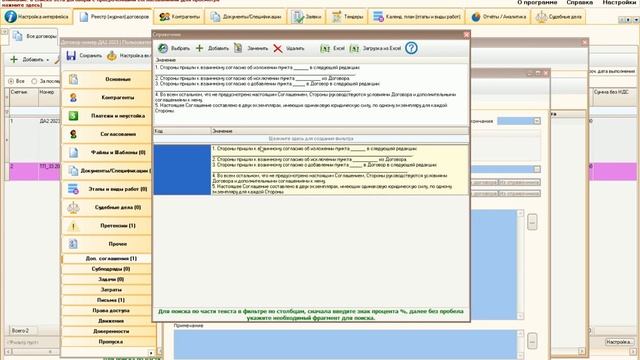Open the second blue combo box dropdown arrow
Screen dimensions: 640x360
537,169
